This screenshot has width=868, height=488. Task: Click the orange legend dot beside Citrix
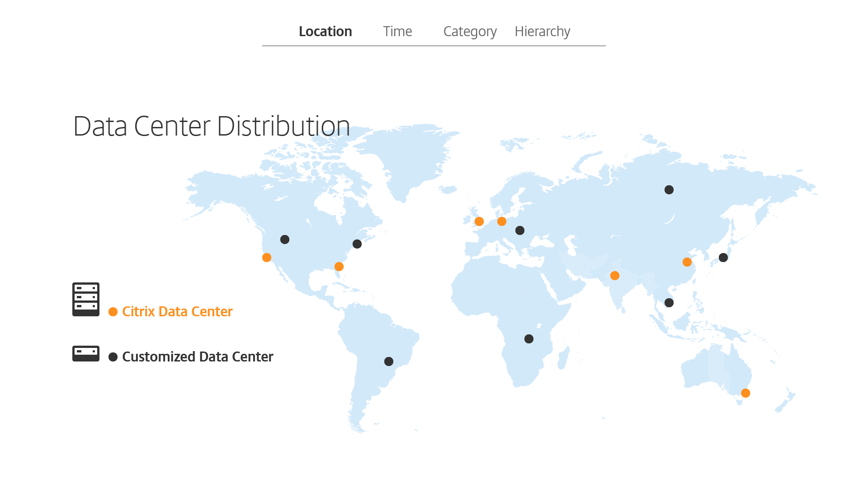click(x=113, y=312)
